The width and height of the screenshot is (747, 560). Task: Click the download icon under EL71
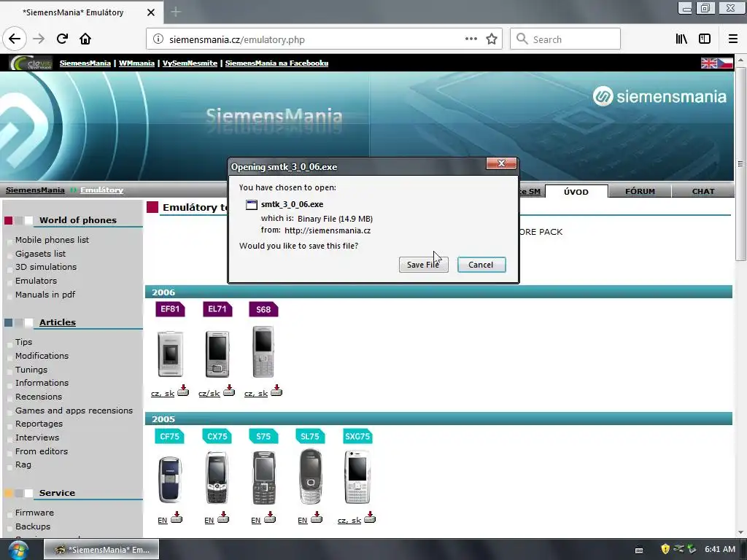pyautogui.click(x=229, y=391)
